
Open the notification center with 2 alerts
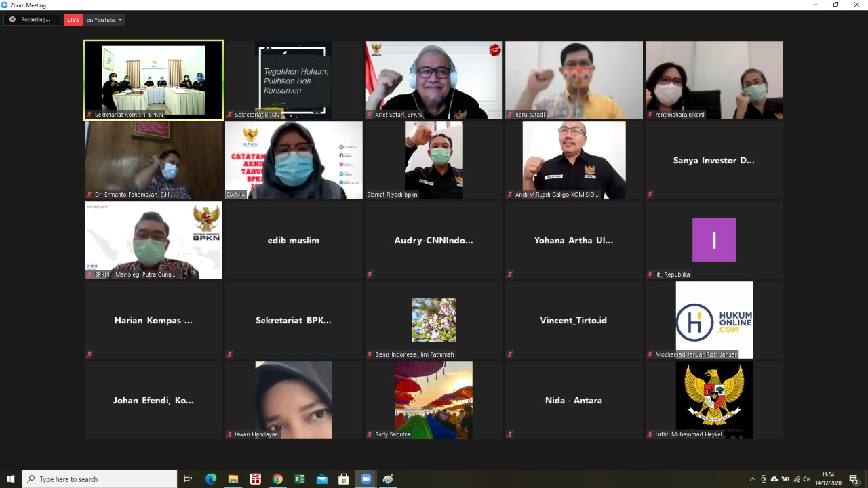coord(854,479)
